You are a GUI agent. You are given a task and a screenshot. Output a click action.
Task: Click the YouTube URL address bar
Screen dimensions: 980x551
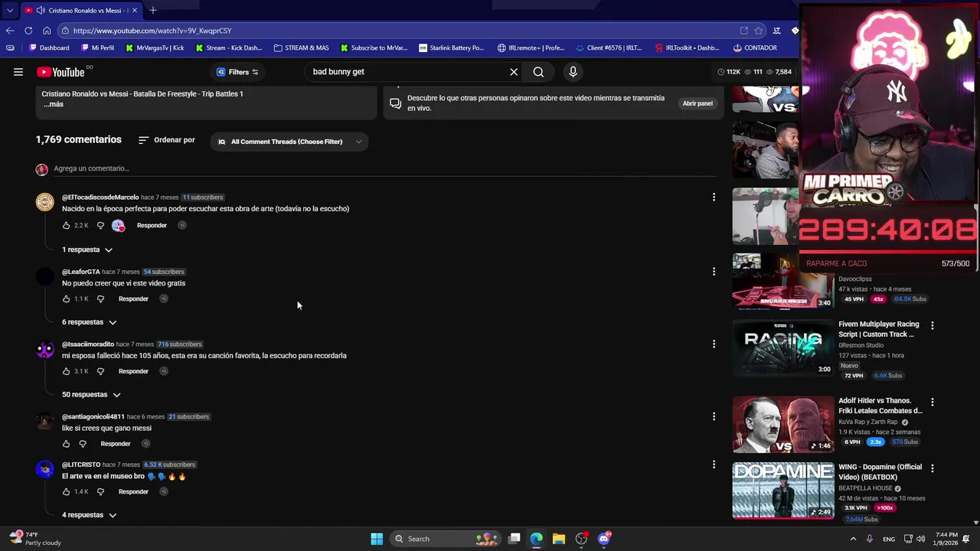pos(398,31)
